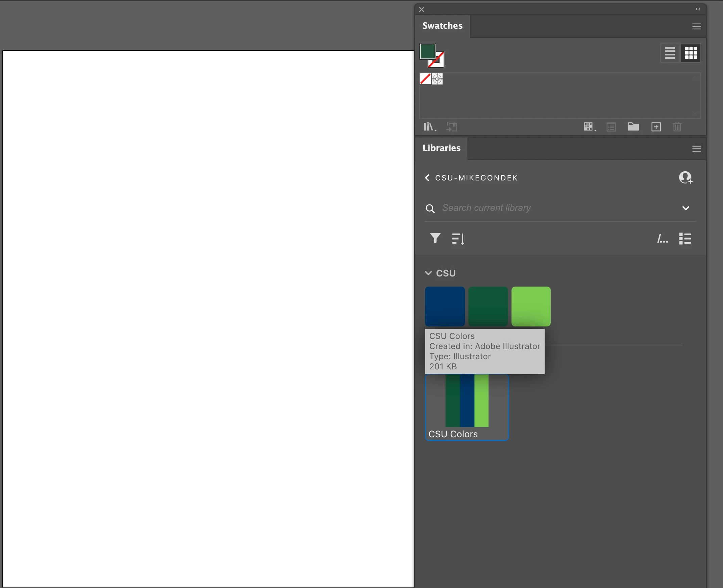Click the New Swatch plus icon
The image size is (723, 588).
coord(656,127)
